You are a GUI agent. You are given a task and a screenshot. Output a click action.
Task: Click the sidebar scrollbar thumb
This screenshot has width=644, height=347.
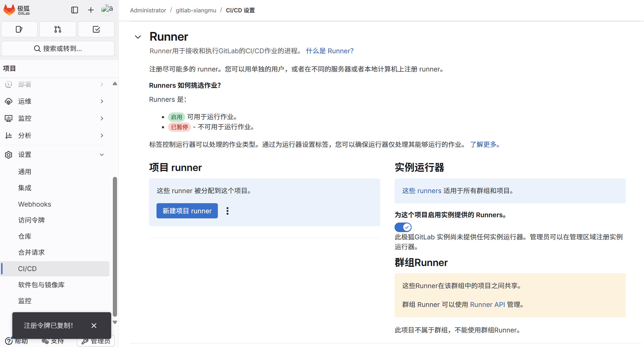(x=115, y=247)
